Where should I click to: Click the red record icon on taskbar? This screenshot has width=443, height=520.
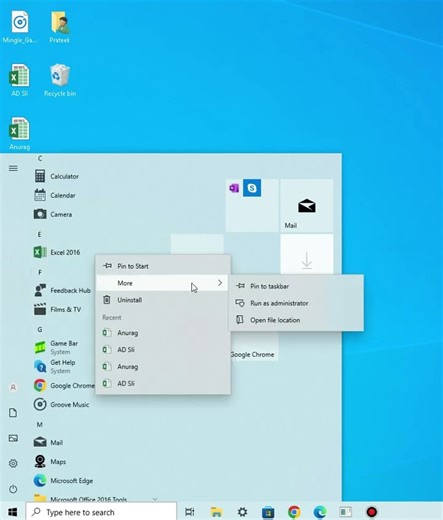point(372,512)
